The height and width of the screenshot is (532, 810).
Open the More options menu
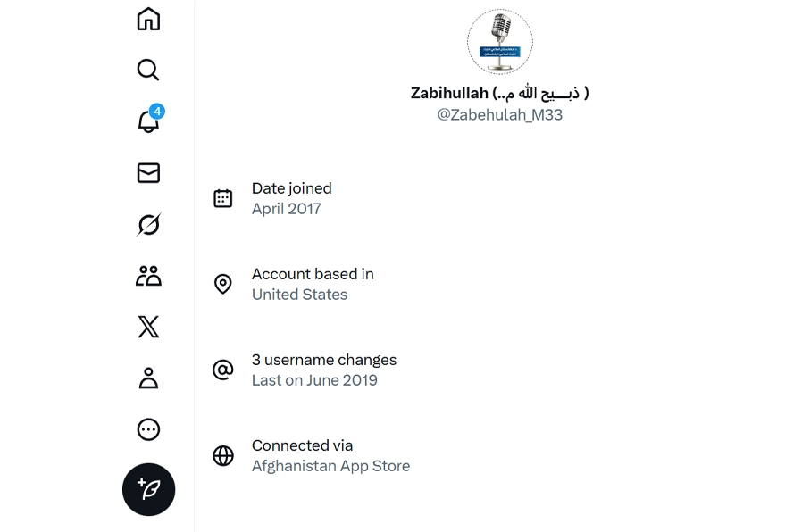tap(148, 429)
